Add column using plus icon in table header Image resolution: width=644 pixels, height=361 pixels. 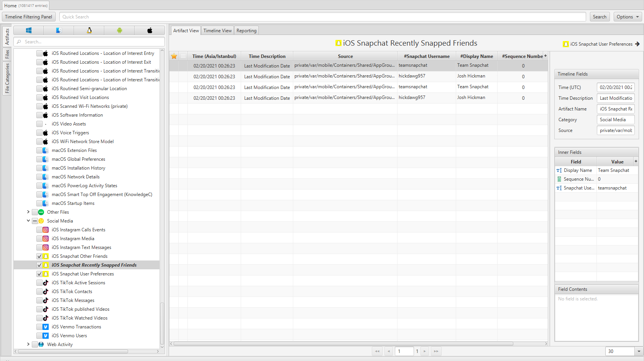click(x=545, y=56)
